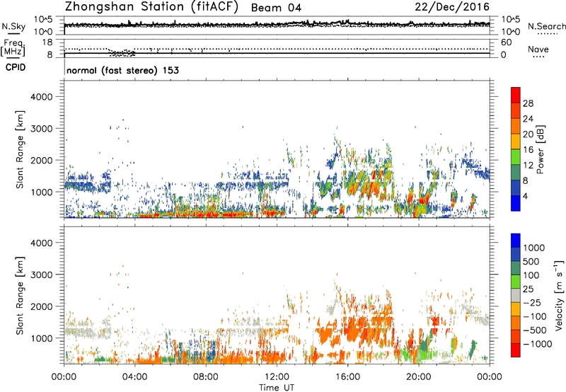566x392 pixels.
Task: Pick the bright blue top velocity colorbar segment
Action: coord(516,241)
